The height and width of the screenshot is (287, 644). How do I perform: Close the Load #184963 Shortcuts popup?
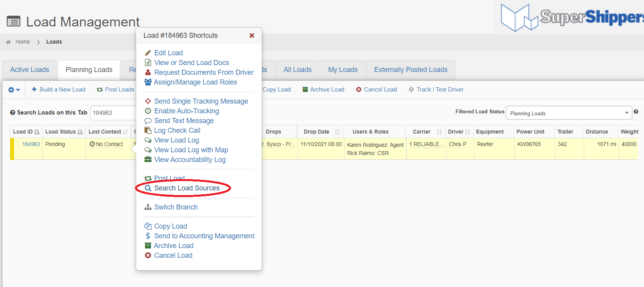252,35
